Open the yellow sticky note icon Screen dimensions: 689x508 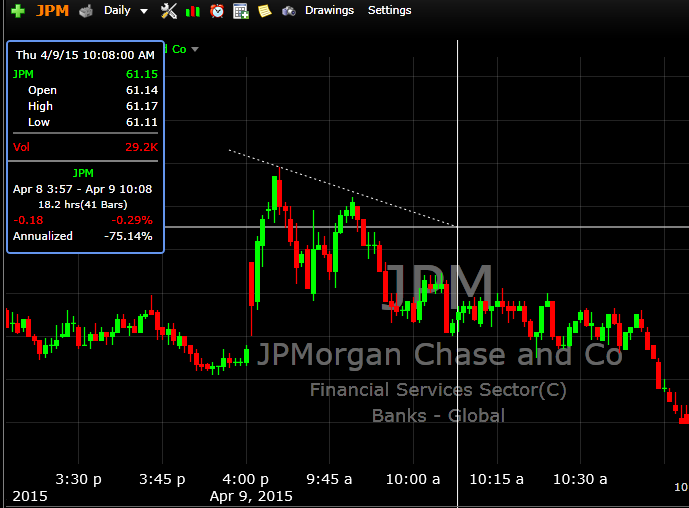pyautogui.click(x=265, y=11)
